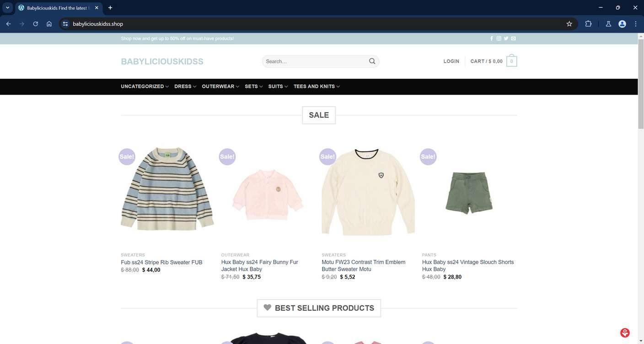Open Hux Baby Vintage Slouch Shorts link
This screenshot has width=644, height=344.
point(468,265)
